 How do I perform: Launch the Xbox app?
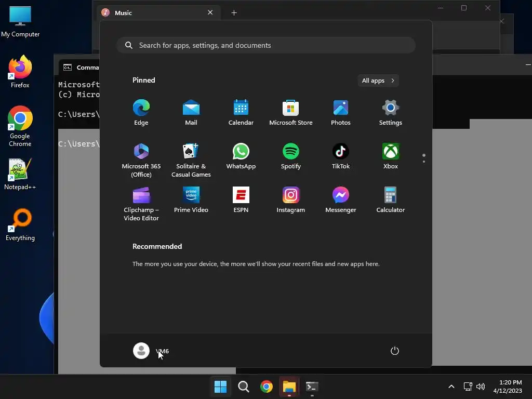pyautogui.click(x=391, y=157)
